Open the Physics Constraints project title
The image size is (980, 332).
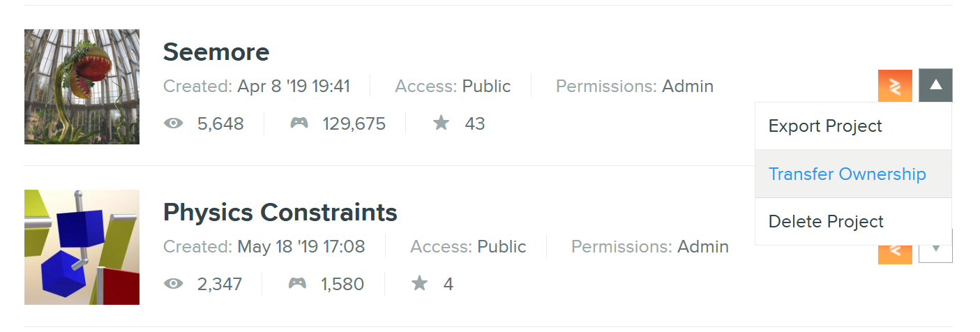click(x=280, y=212)
